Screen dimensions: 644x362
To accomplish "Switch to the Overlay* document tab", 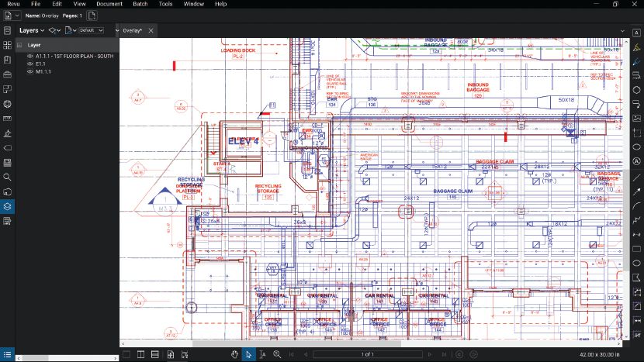I will (x=132, y=30).
